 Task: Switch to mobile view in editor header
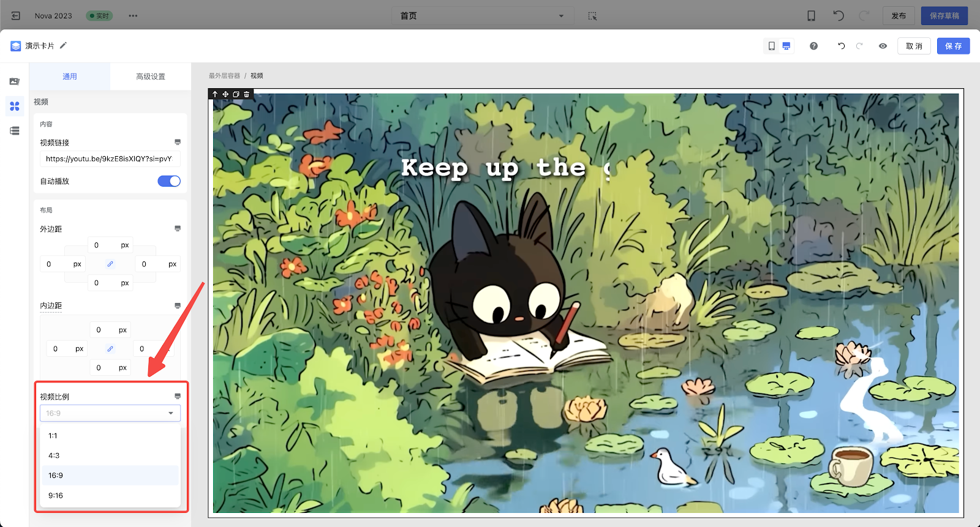coord(772,46)
